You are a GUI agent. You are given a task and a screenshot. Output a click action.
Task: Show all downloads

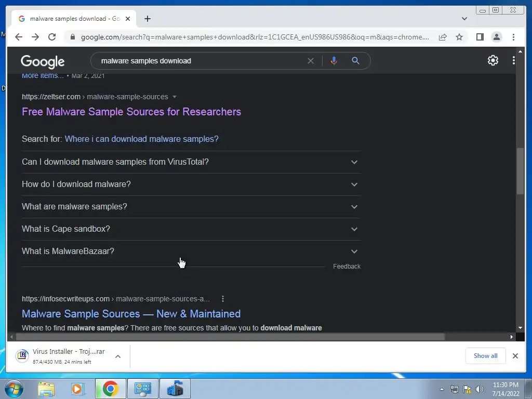pyautogui.click(x=485, y=355)
